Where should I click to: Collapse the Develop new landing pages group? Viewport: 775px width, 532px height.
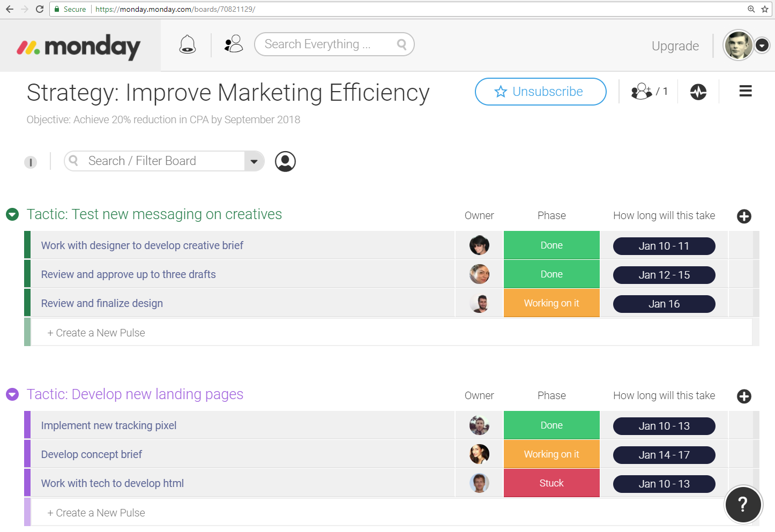(12, 395)
